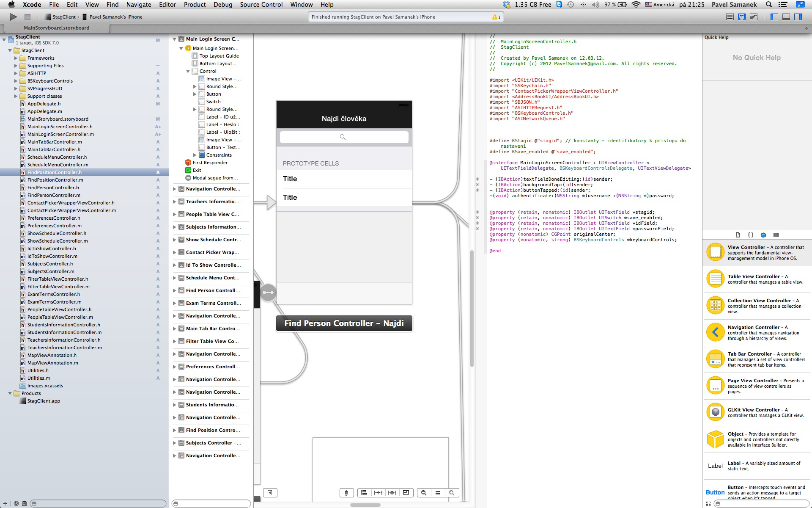Screen dimensions: 812x508
Task: Click the Source Control menu item
Action: pyautogui.click(x=261, y=5)
